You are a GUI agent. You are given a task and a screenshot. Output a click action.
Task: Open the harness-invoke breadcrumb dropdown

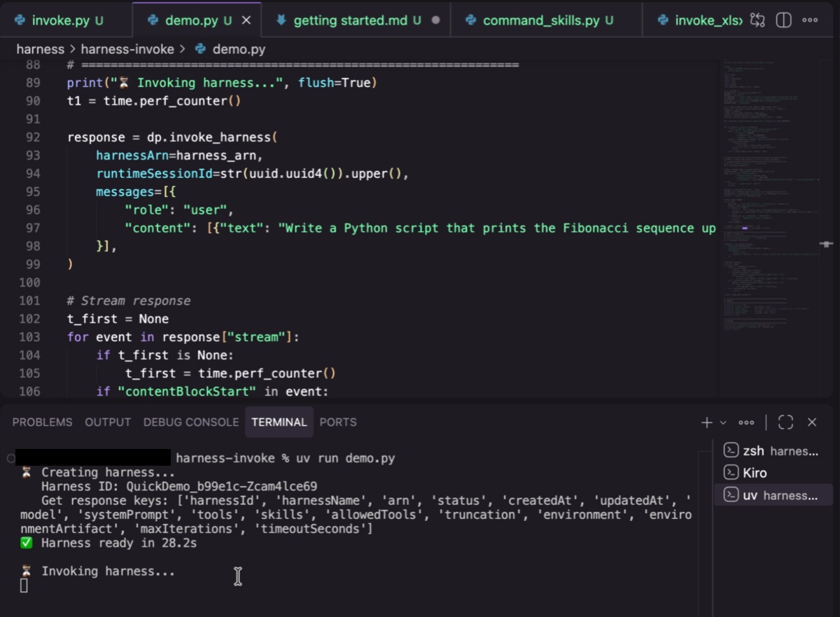[x=127, y=49]
